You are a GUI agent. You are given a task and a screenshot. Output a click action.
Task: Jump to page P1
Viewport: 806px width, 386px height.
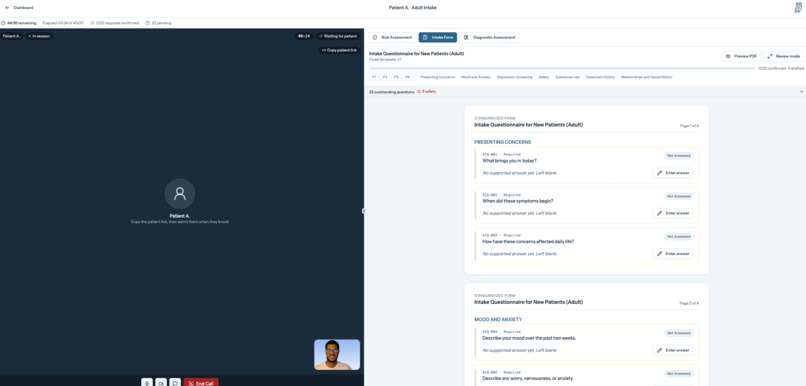[374, 77]
